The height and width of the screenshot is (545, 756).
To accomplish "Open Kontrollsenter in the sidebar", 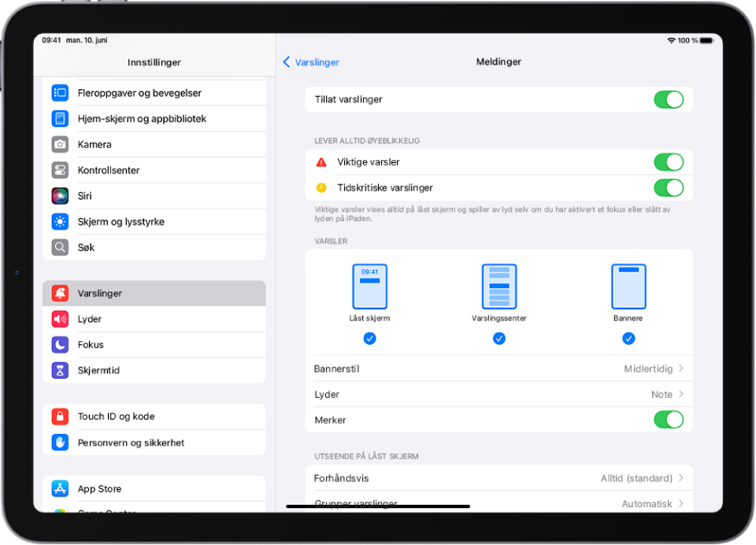I will click(154, 170).
